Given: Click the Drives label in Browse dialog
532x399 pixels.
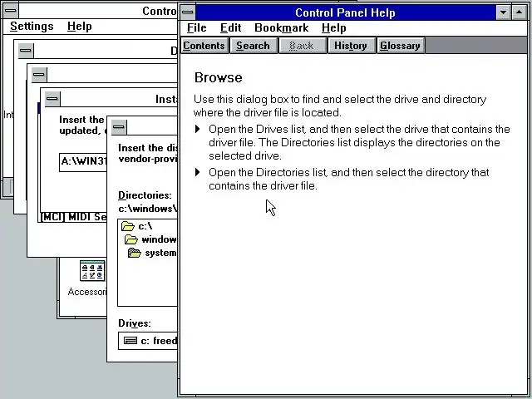Looking at the screenshot, I should tap(135, 323).
